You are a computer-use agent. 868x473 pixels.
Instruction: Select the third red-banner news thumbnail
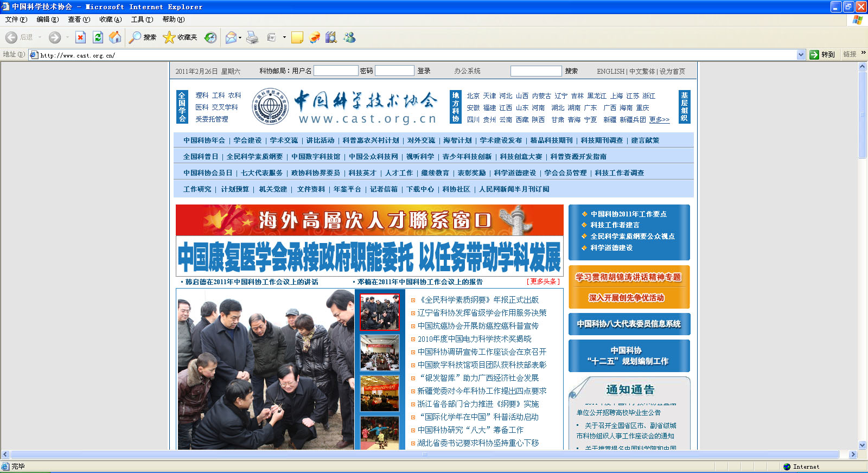(380, 393)
